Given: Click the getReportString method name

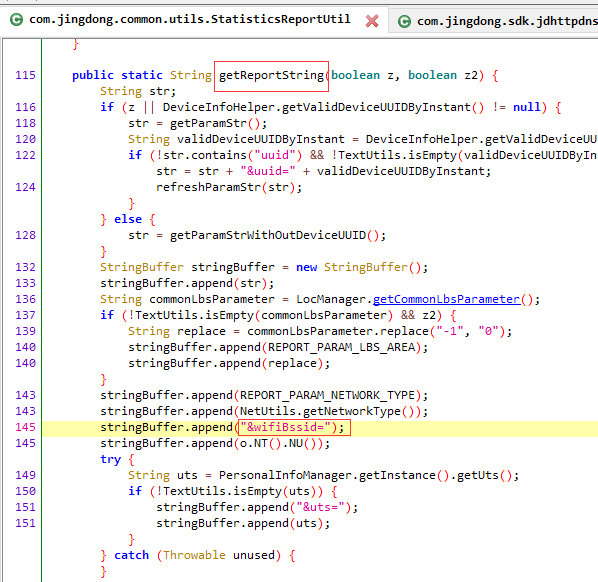Looking at the screenshot, I should 271,75.
